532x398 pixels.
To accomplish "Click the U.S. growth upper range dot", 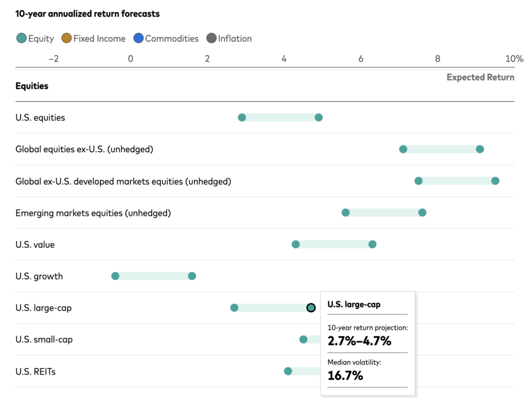I will pos(192,276).
